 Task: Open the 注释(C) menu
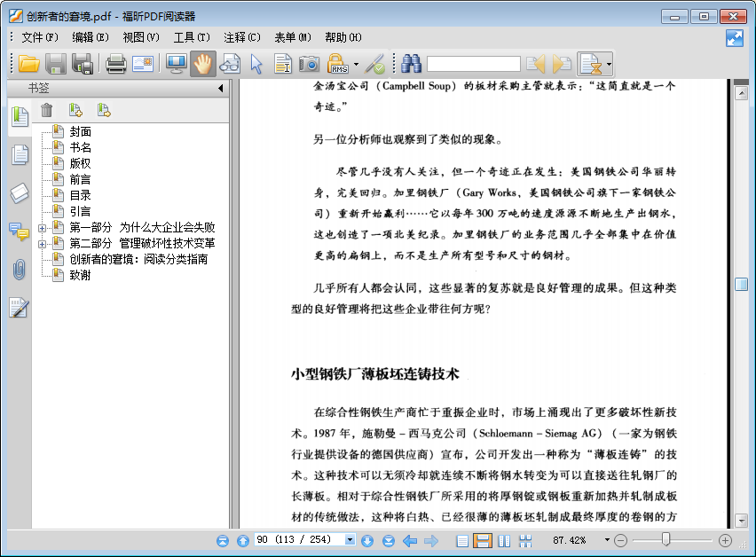(x=242, y=37)
